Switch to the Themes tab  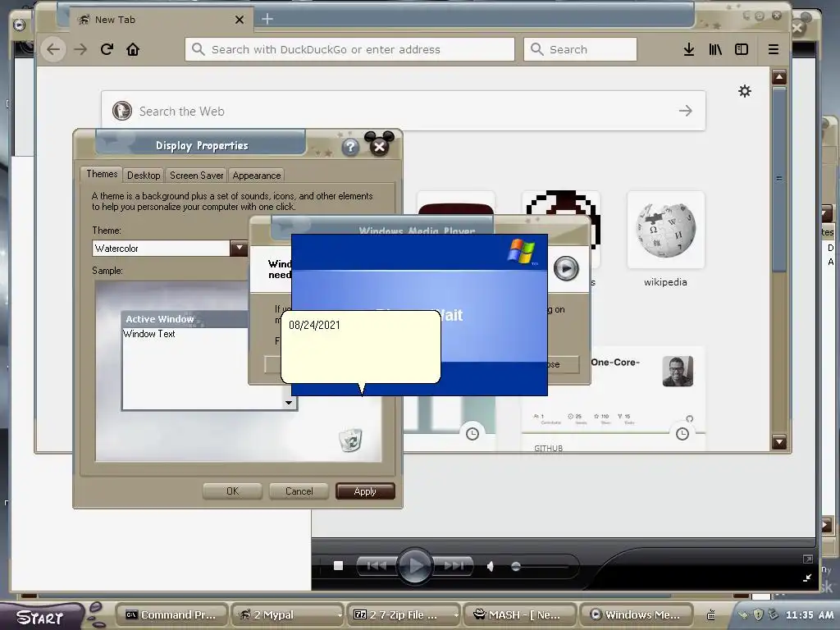pos(101,174)
